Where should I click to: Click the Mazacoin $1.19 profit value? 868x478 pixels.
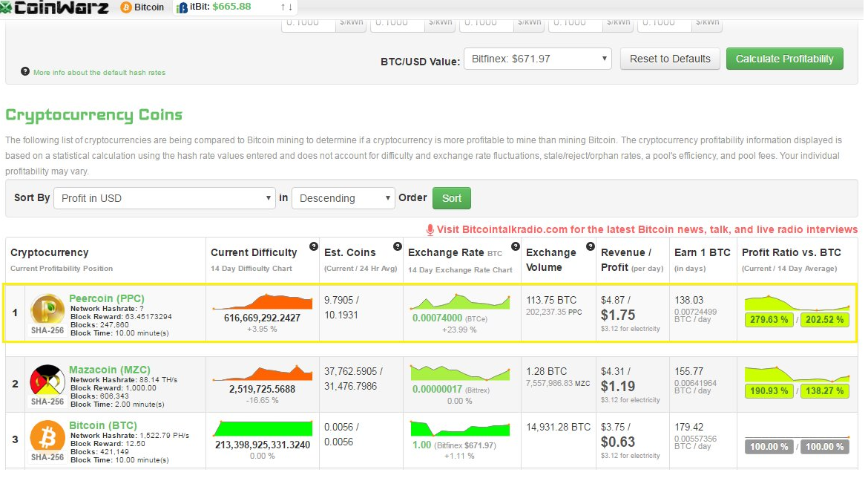618,387
